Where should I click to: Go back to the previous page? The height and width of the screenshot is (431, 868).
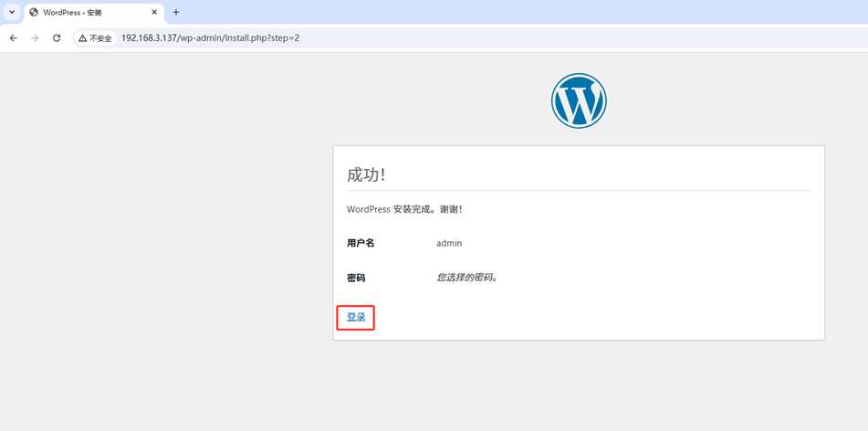[14, 38]
